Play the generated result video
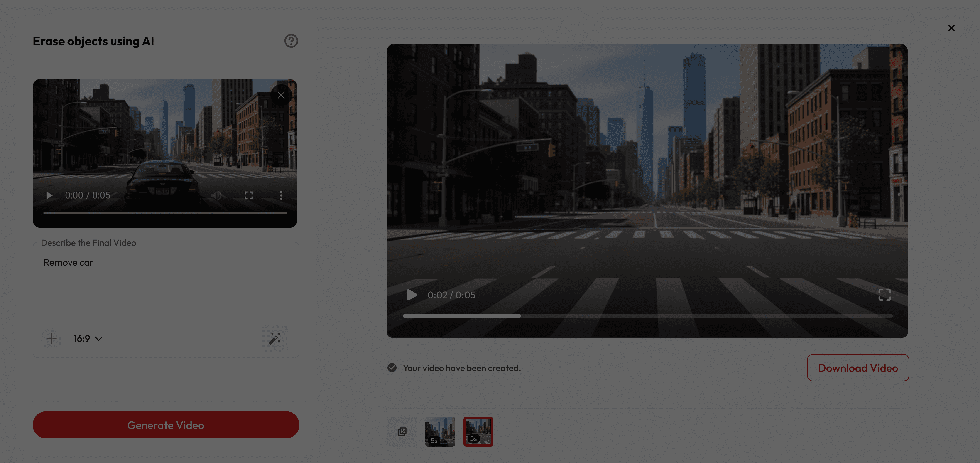The image size is (980, 463). [412, 295]
